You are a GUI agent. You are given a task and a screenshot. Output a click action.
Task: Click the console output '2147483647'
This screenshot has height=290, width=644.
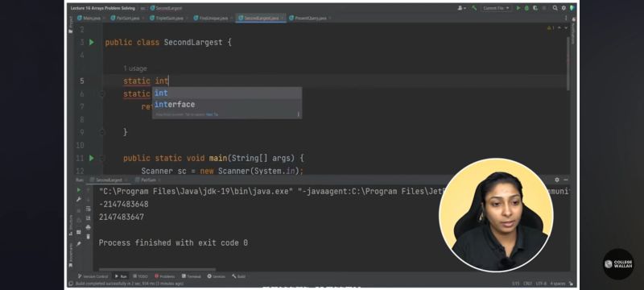click(x=122, y=217)
